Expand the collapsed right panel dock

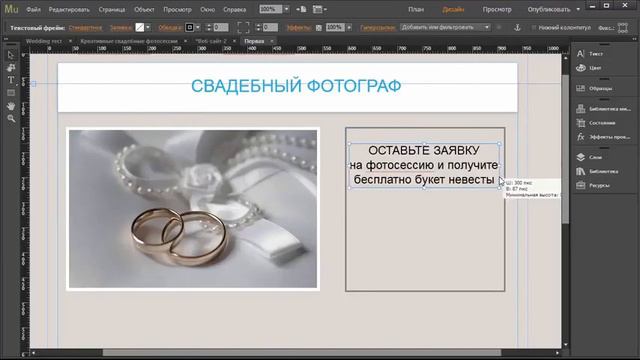tap(634, 39)
